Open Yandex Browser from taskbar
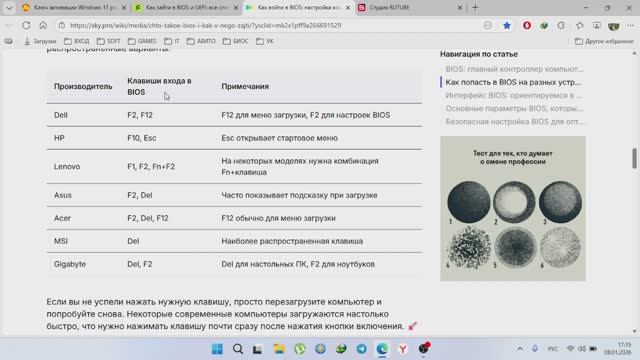 403,349
